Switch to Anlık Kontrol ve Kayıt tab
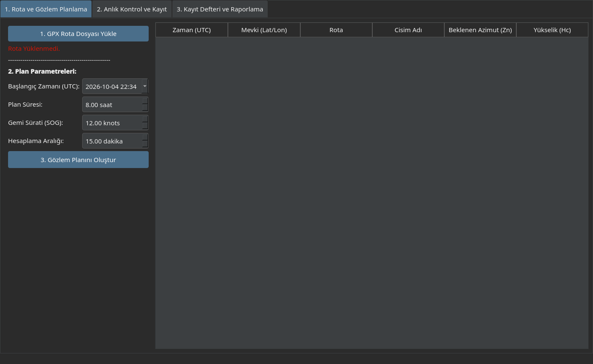Viewport: 593px width, 364px height. coord(132,9)
